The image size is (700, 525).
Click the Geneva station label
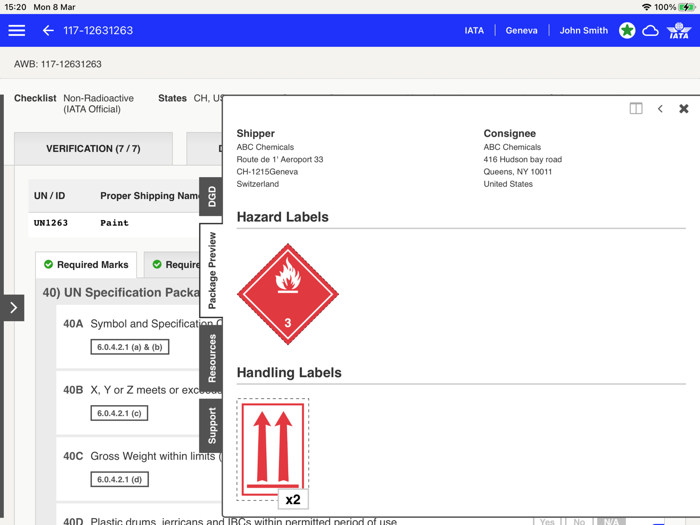521,30
